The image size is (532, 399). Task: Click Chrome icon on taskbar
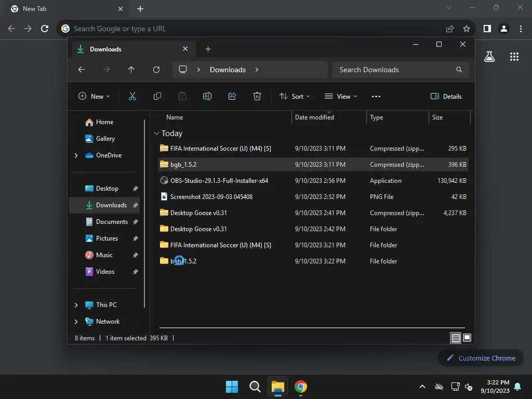[301, 387]
